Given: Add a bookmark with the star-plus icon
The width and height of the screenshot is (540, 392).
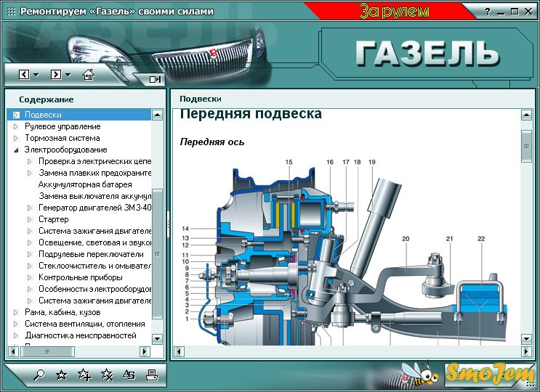Looking at the screenshot, I should [x=84, y=375].
